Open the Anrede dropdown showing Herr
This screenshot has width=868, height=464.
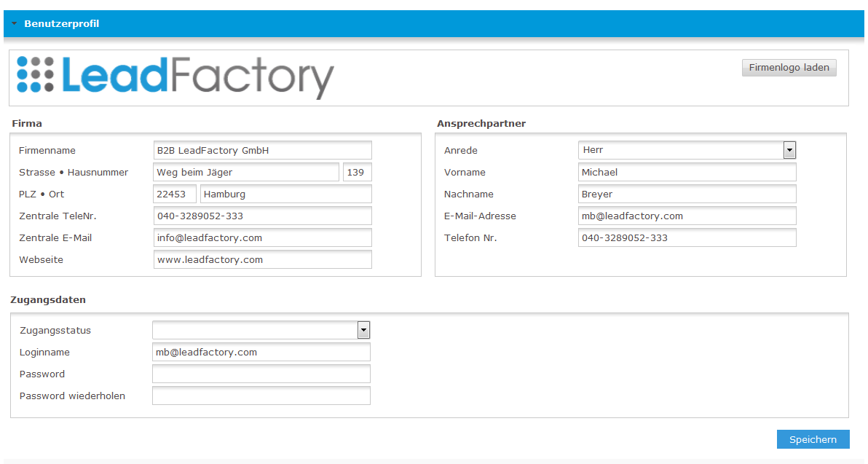(687, 150)
